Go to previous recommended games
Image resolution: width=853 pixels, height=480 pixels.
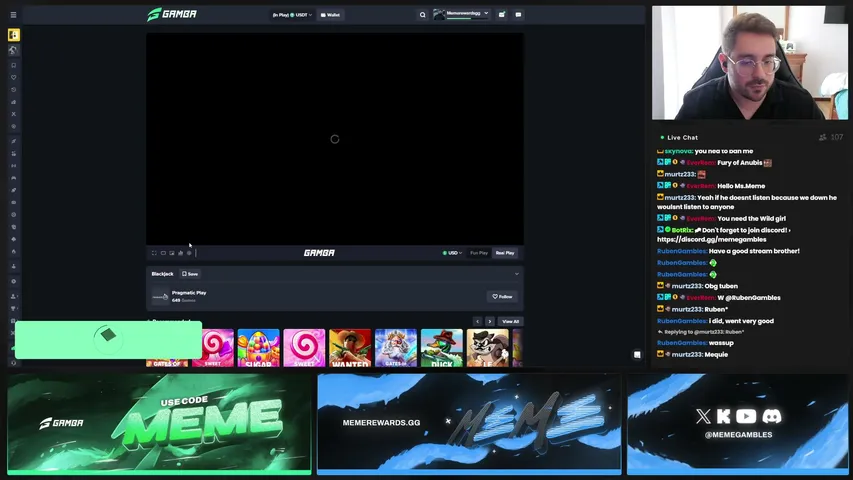click(477, 322)
